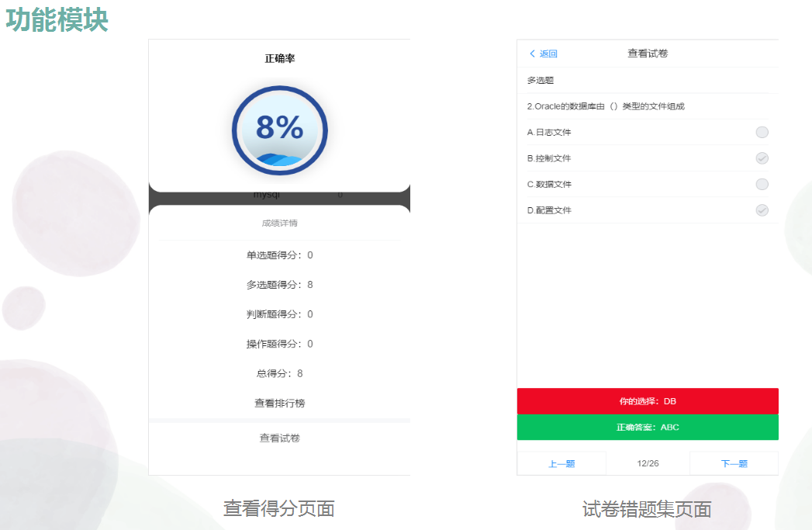Click the green 正确答案：ABC bar
The width and height of the screenshot is (812, 530).
point(648,428)
